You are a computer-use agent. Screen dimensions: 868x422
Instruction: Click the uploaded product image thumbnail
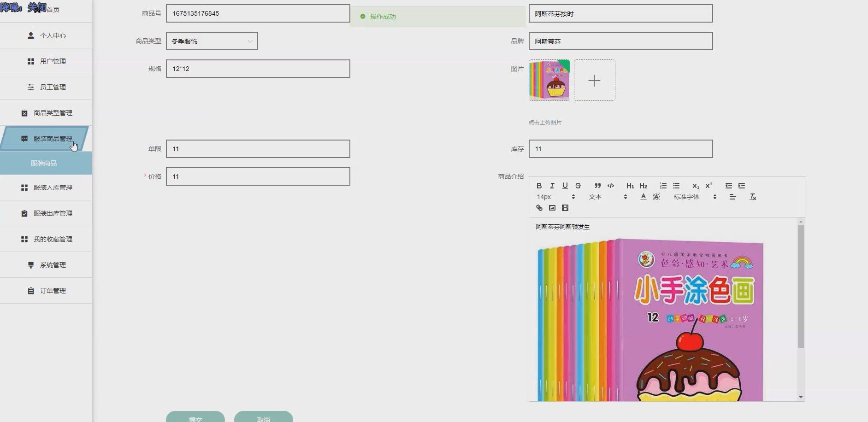tap(549, 80)
